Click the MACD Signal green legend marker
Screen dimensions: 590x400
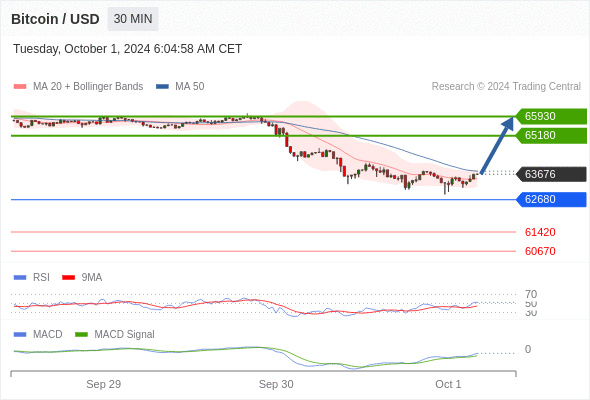81,335
